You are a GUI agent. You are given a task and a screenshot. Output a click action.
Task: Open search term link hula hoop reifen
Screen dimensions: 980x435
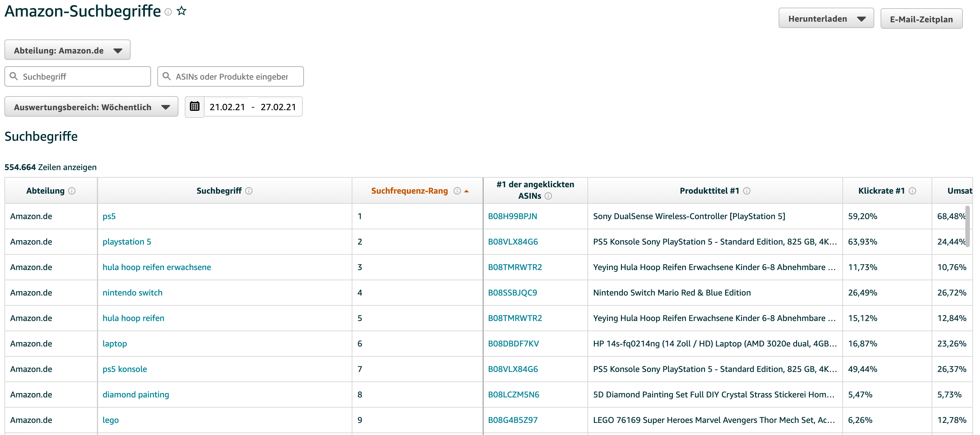pyautogui.click(x=133, y=318)
